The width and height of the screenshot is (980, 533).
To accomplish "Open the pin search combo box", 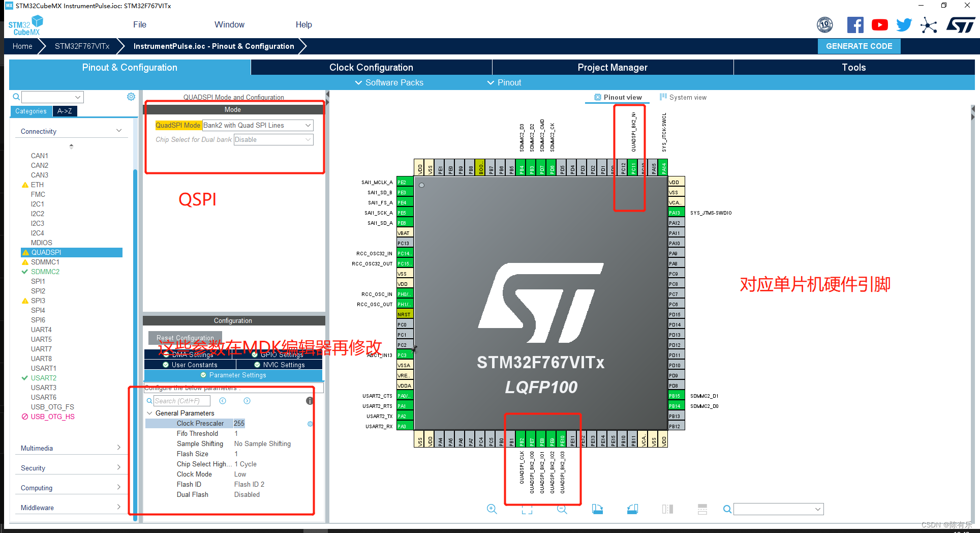I will [x=779, y=509].
